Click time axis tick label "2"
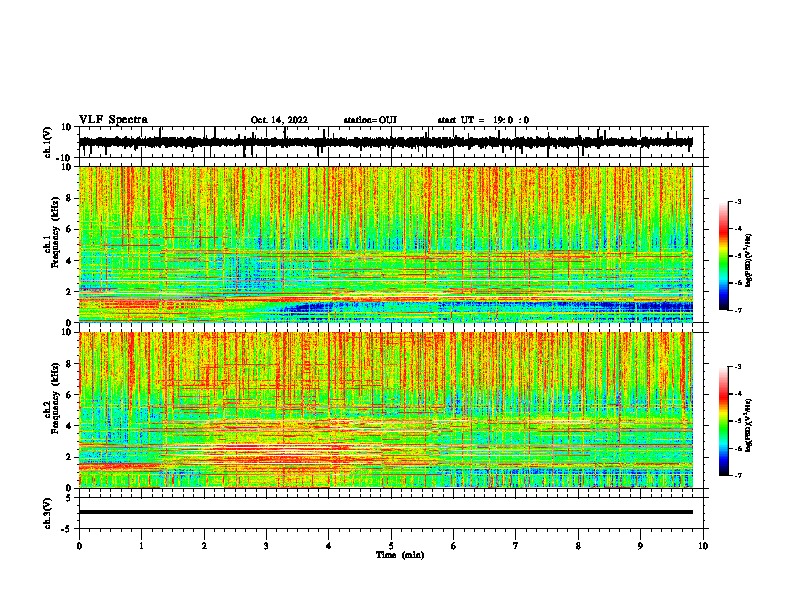The width and height of the screenshot is (792, 612). [204, 546]
